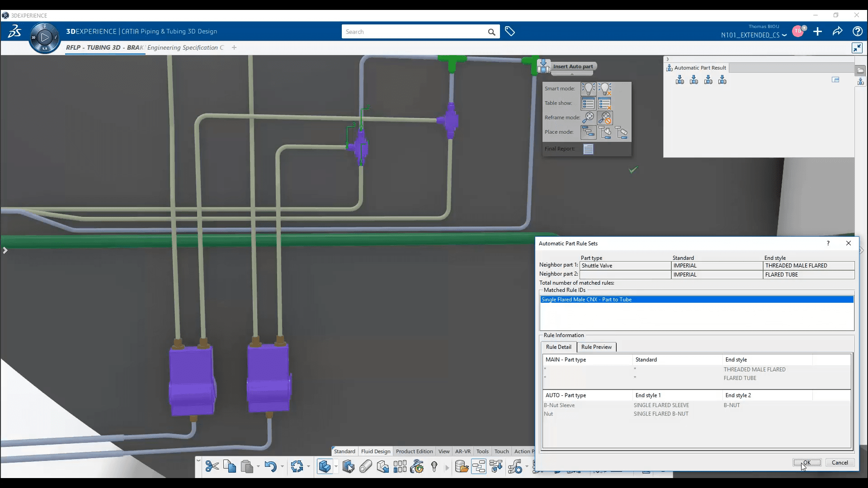Click the database open icon in toolbar
Screen dimensions: 868x488
(461, 466)
